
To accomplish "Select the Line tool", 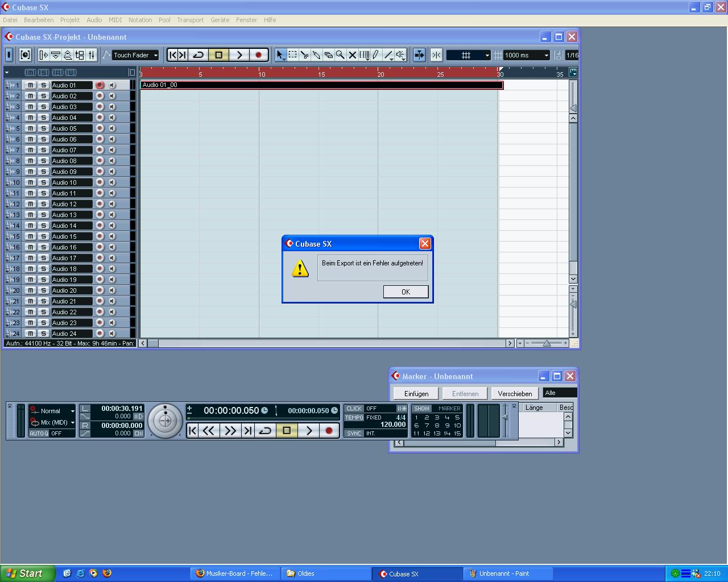I will tap(388, 55).
